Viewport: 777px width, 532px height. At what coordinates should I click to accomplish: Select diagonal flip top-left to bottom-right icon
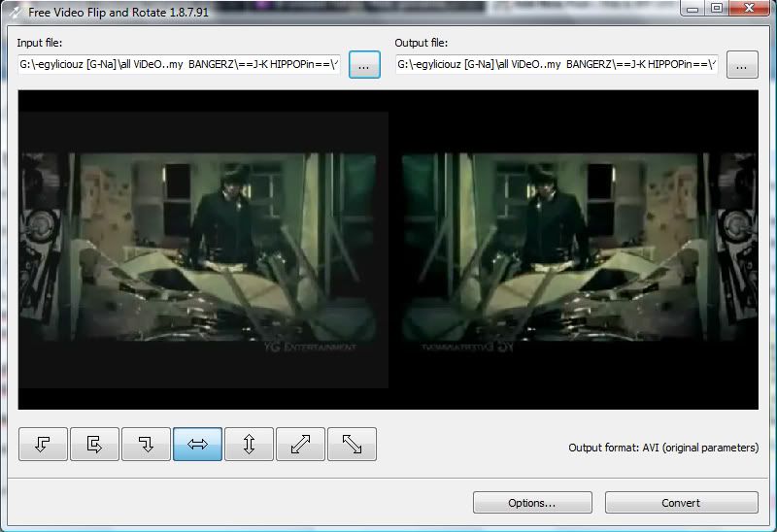pos(353,445)
